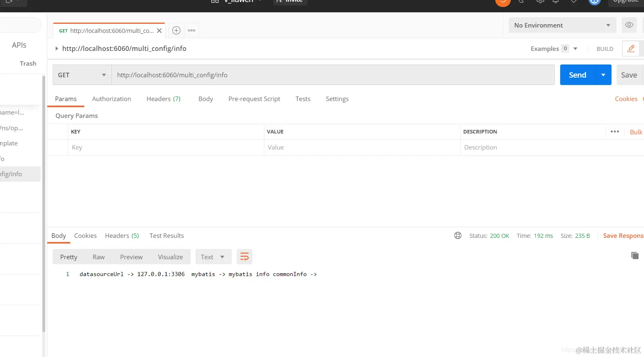Click the Value input cell
Image resolution: width=644 pixels, height=357 pixels.
click(x=362, y=147)
